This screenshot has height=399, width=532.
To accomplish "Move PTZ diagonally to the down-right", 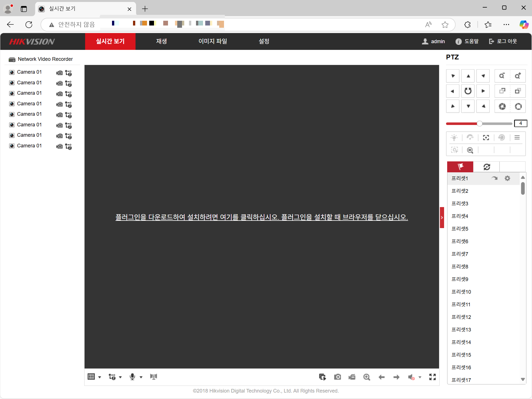I will tap(483, 106).
